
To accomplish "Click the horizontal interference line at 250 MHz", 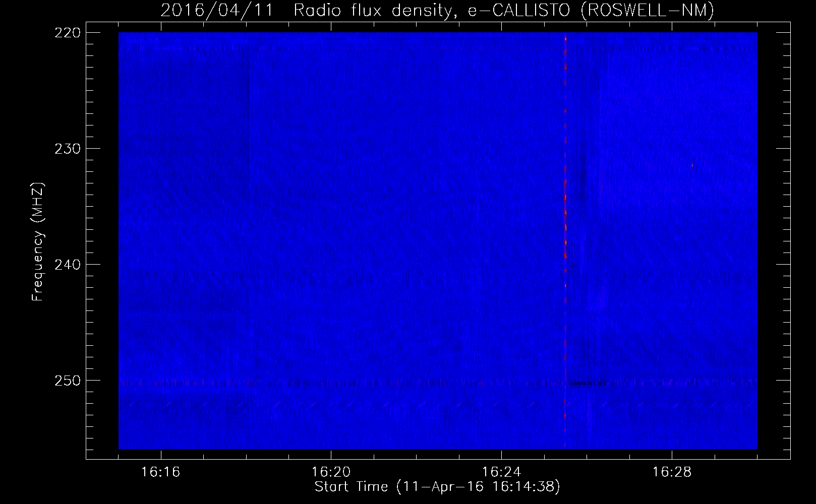I will click(438, 383).
